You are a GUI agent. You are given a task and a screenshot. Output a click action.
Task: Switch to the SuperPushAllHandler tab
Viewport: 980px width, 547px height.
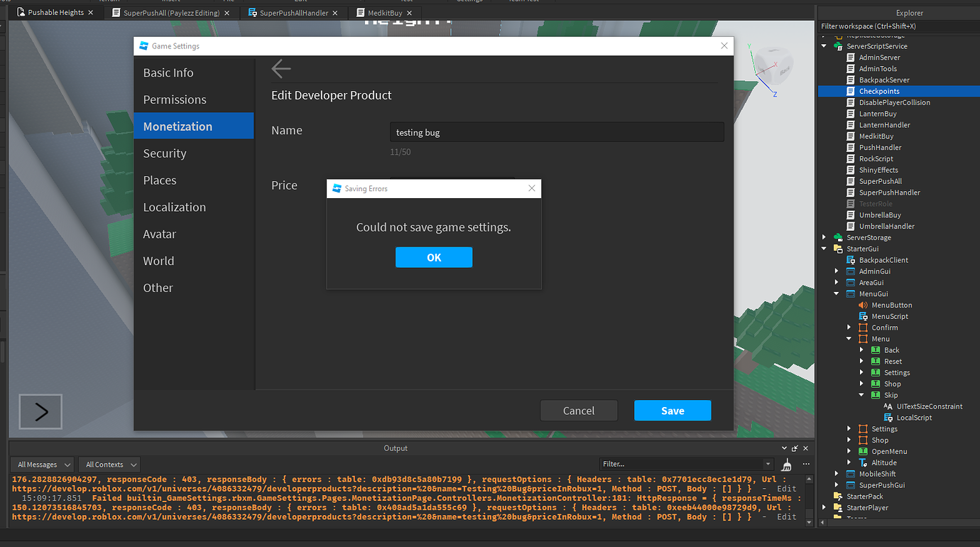click(293, 13)
